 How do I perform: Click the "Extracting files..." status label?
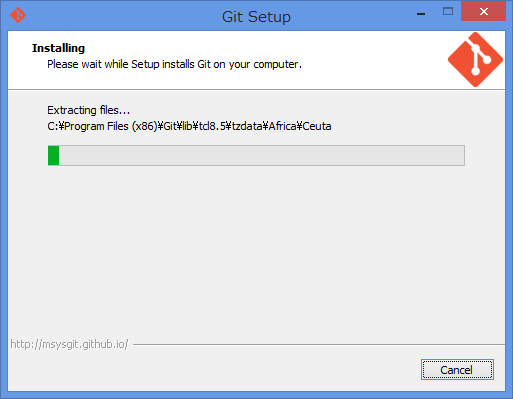(x=88, y=110)
